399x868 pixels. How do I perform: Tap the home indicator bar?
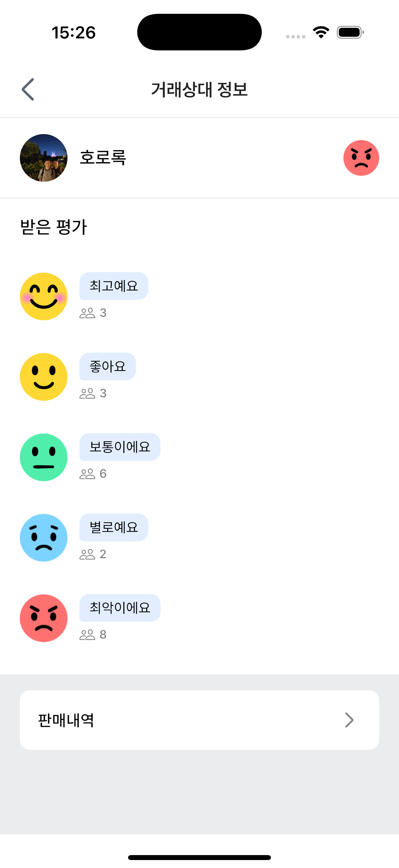click(x=199, y=857)
